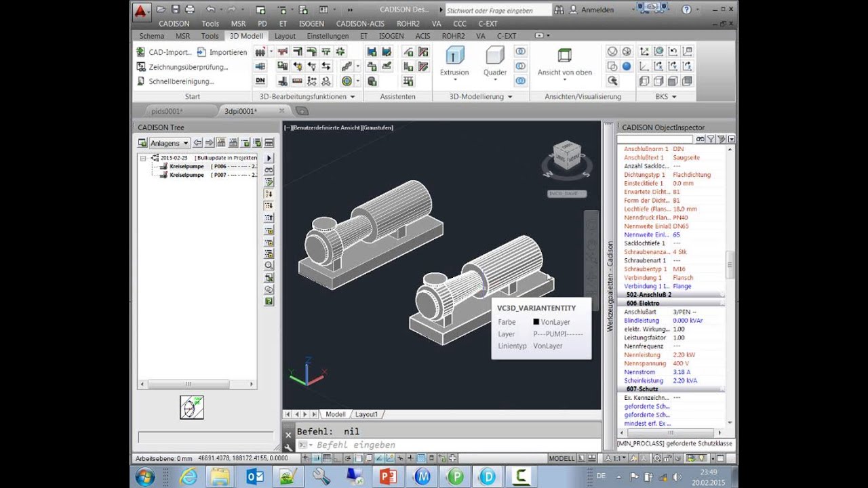Image resolution: width=868 pixels, height=488 pixels.
Task: Click the green icon at bottom of tree sidebar
Action: tap(269, 301)
